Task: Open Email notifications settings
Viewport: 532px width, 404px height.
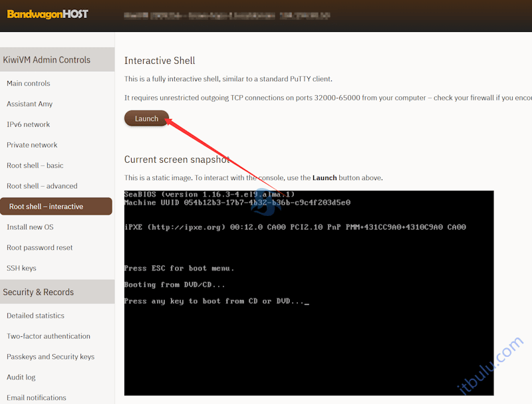Action: [x=37, y=398]
